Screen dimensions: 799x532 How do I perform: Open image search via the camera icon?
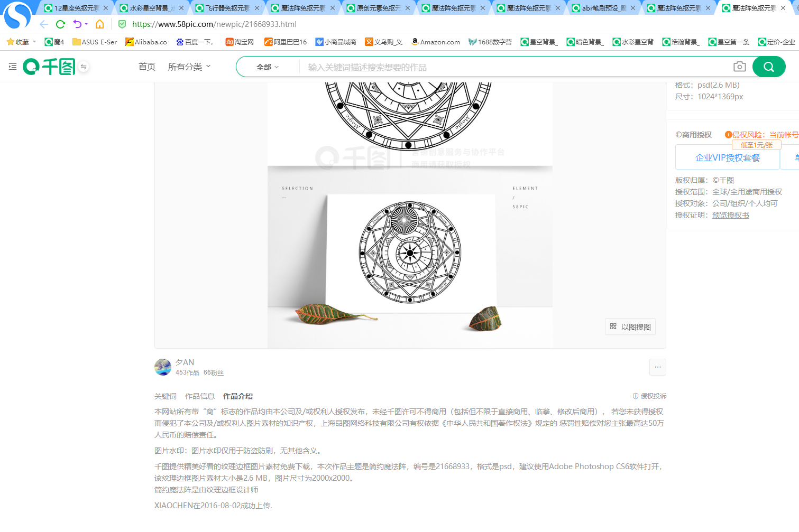click(740, 67)
